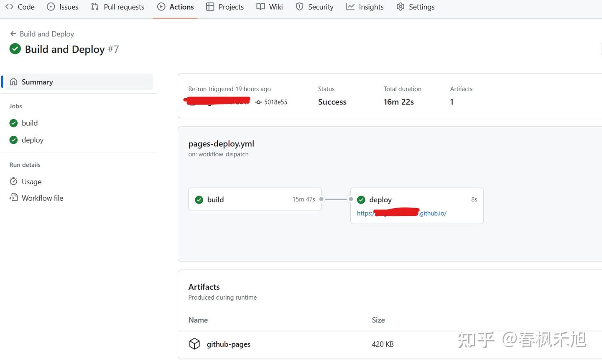Click the build job node in the workflow graph
The height and width of the screenshot is (364, 602).
(x=255, y=199)
